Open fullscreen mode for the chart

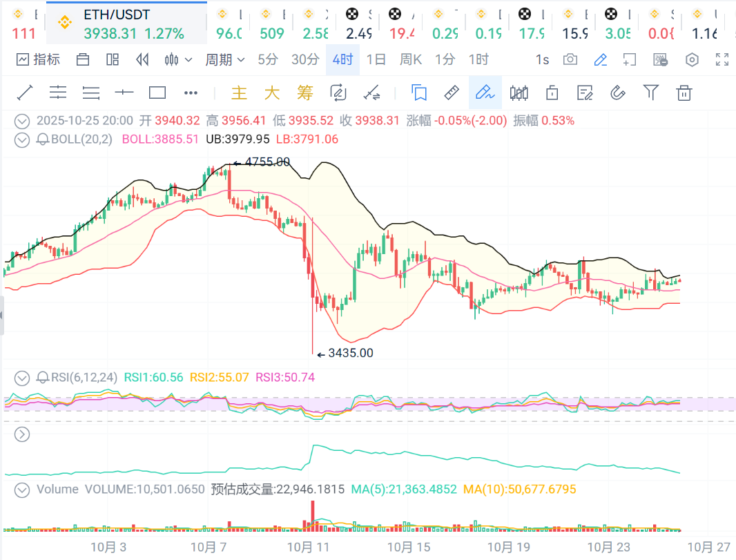pyautogui.click(x=722, y=60)
